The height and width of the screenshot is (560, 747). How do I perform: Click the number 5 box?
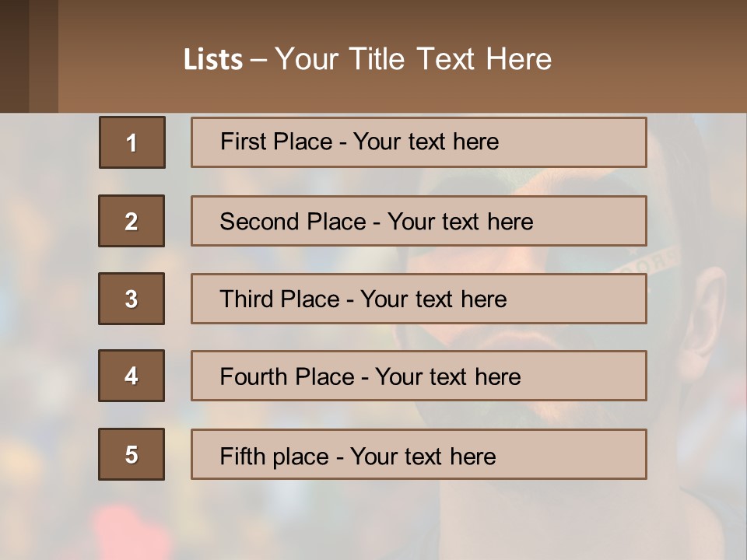click(132, 454)
